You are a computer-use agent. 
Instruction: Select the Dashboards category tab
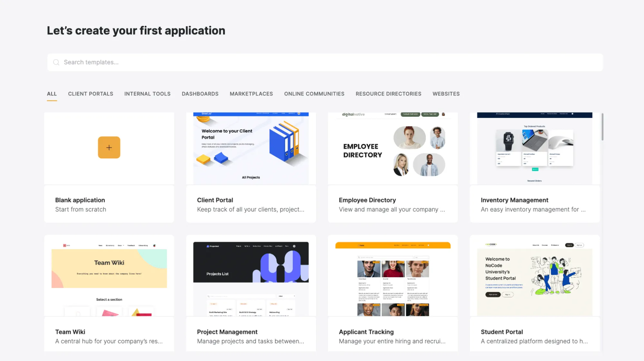click(200, 94)
